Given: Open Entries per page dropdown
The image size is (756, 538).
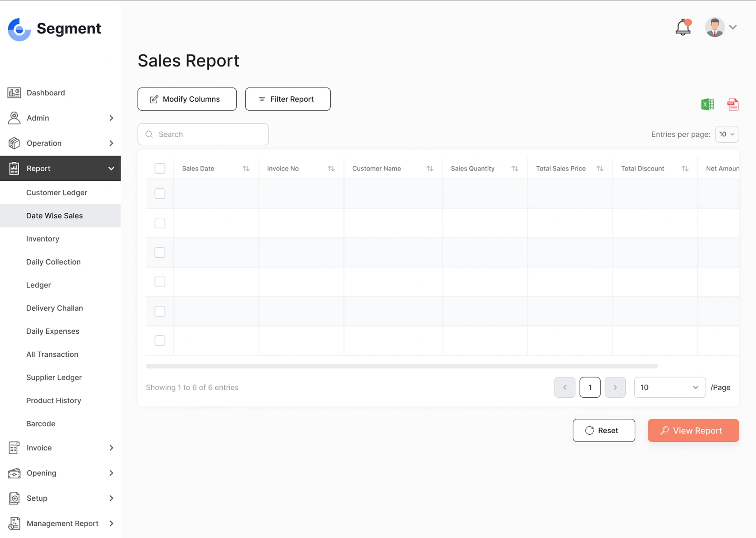Looking at the screenshot, I should pos(727,134).
